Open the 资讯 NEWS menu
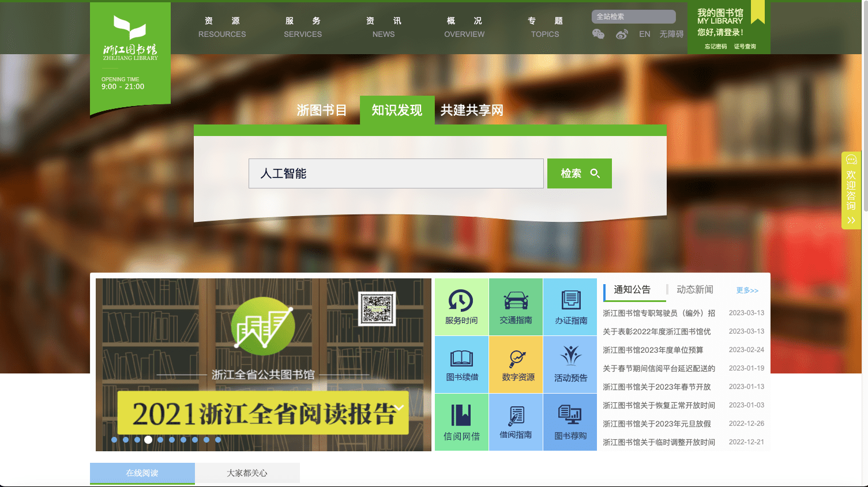Viewport: 868px width, 487px height. (384, 27)
